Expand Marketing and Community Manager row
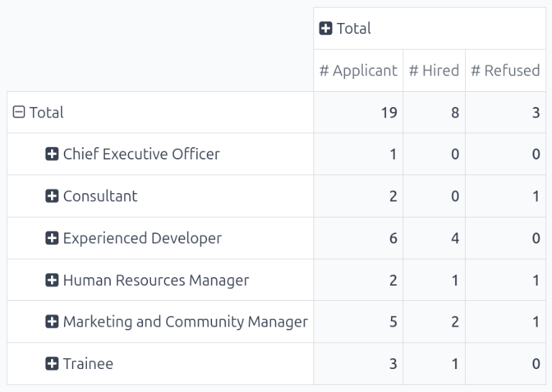The height and width of the screenshot is (392, 552). click(52, 322)
